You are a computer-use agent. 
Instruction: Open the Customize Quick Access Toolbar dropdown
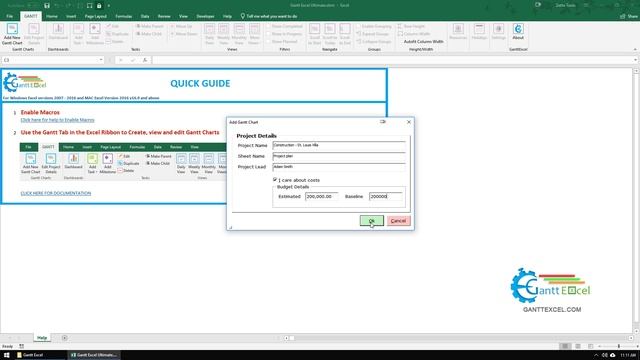click(109, 6)
